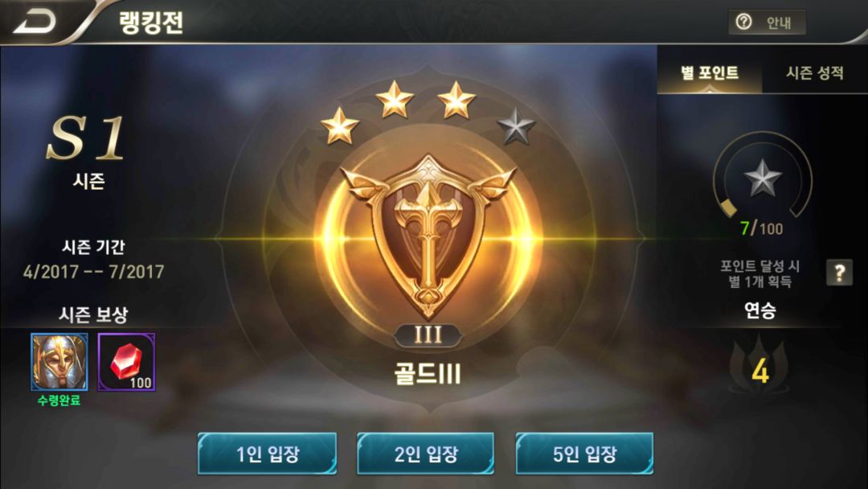Start 1인 입장 solo entry
Image resolution: width=868 pixels, height=489 pixels.
(x=268, y=454)
